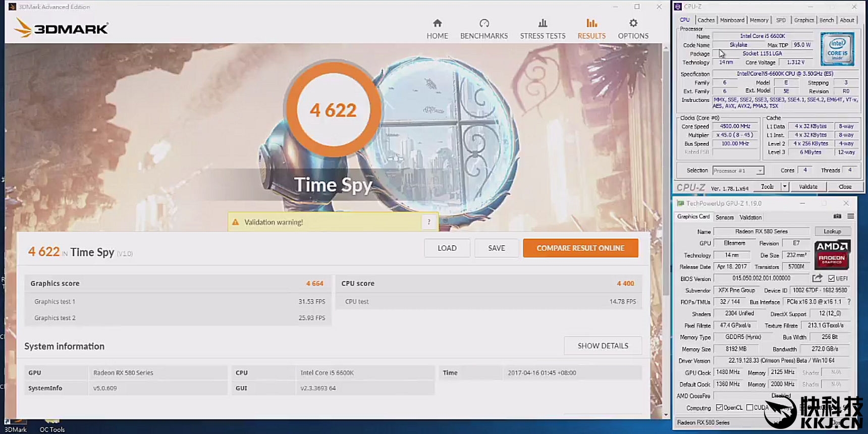This screenshot has width=868, height=434.
Task: Open the OPTIONS gear in 3DMark
Action: coord(633,29)
